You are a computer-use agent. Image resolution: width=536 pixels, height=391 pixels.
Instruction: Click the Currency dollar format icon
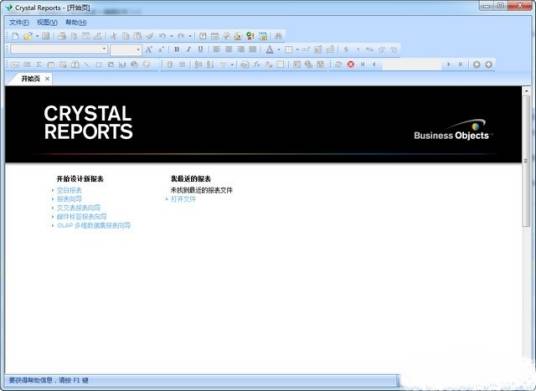[x=346, y=50]
